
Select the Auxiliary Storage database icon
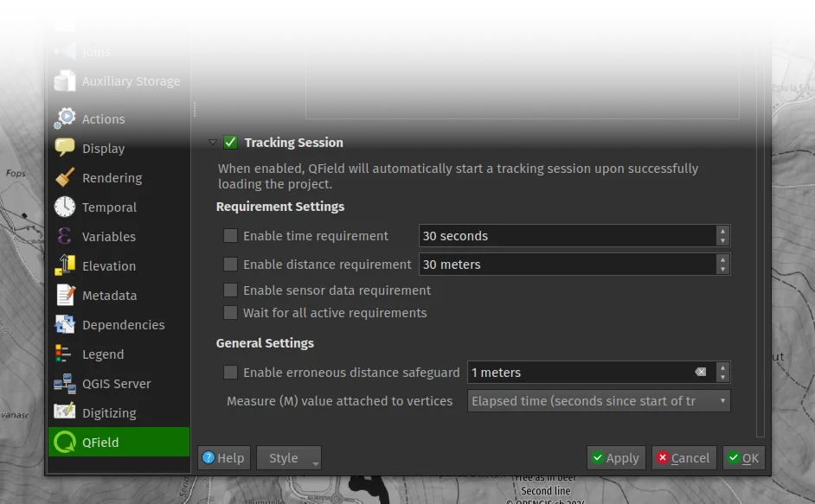coord(65,81)
